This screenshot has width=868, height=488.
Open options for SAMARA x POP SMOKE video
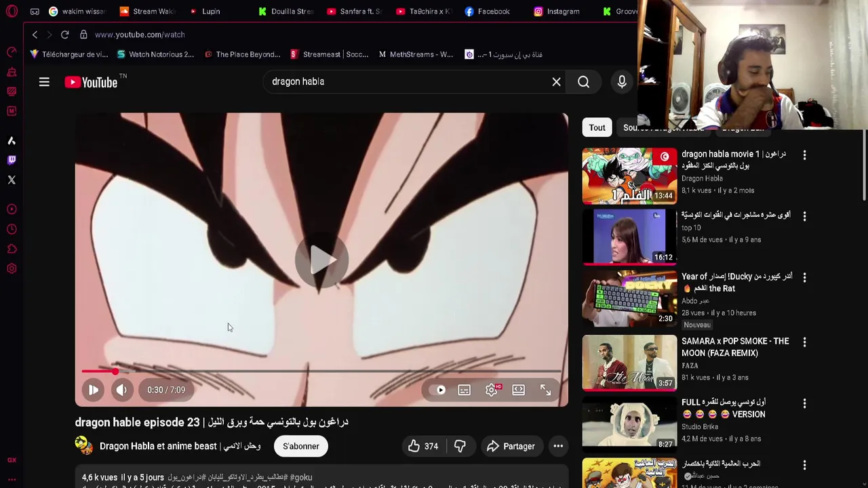click(x=804, y=342)
